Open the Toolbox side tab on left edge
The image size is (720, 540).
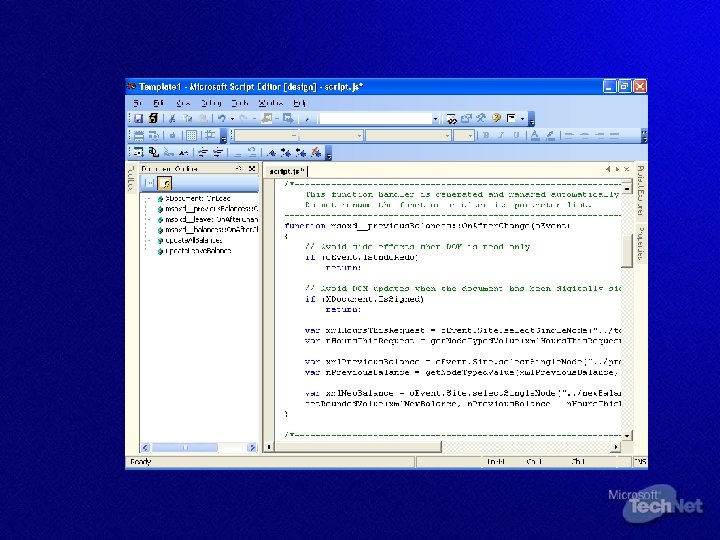[x=131, y=178]
